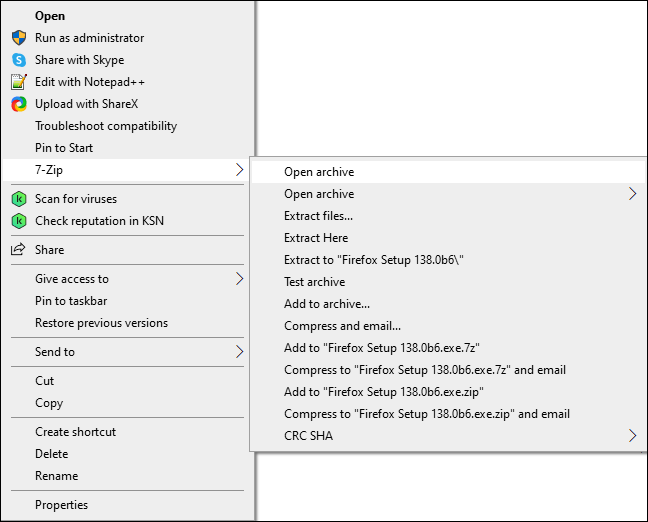Viewport: 648px width, 522px height.
Task: Click Kaspersky icon beside Check reputation in KSN
Action: (x=18, y=221)
